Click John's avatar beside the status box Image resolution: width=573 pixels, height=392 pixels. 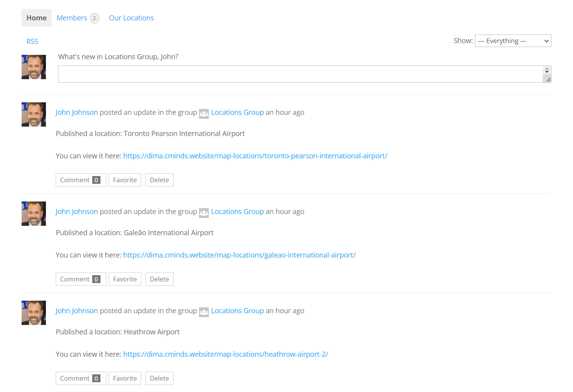pos(34,67)
